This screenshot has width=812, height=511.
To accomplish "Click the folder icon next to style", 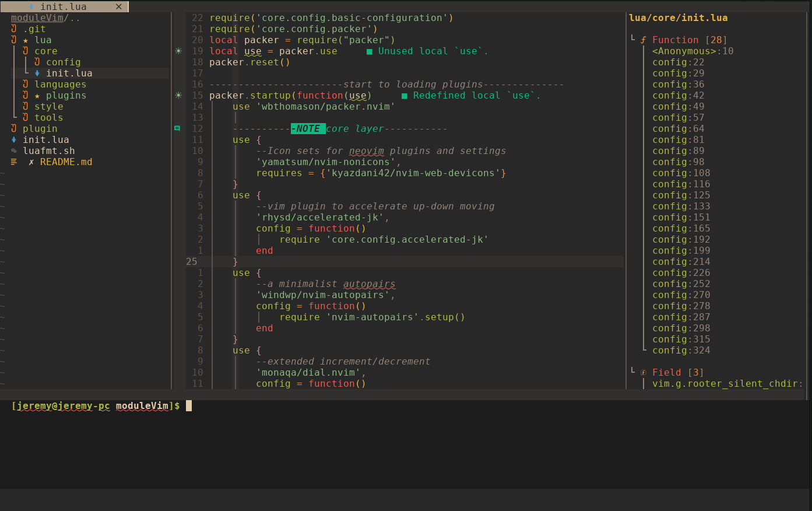I will point(26,107).
